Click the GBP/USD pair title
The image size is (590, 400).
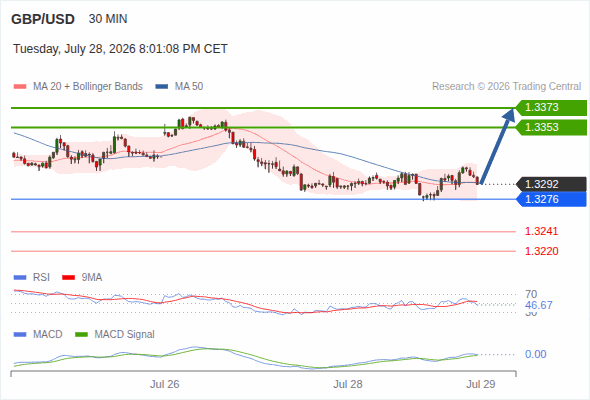point(43,19)
